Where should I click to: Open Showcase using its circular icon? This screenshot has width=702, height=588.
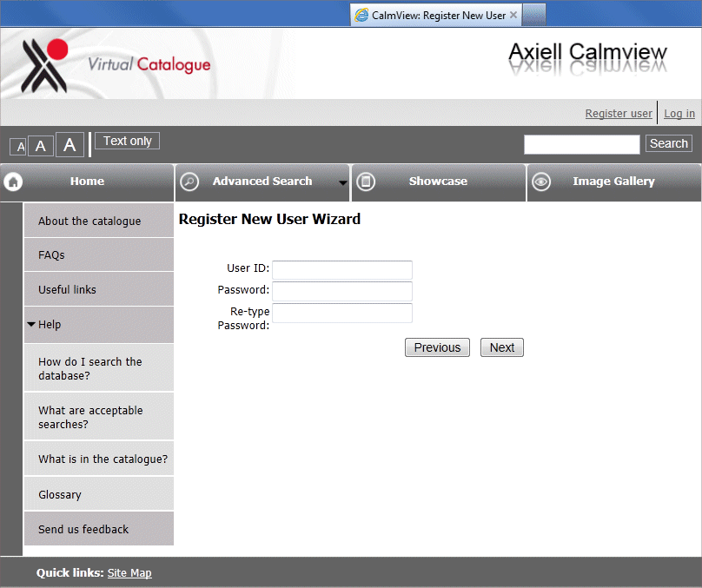(366, 182)
